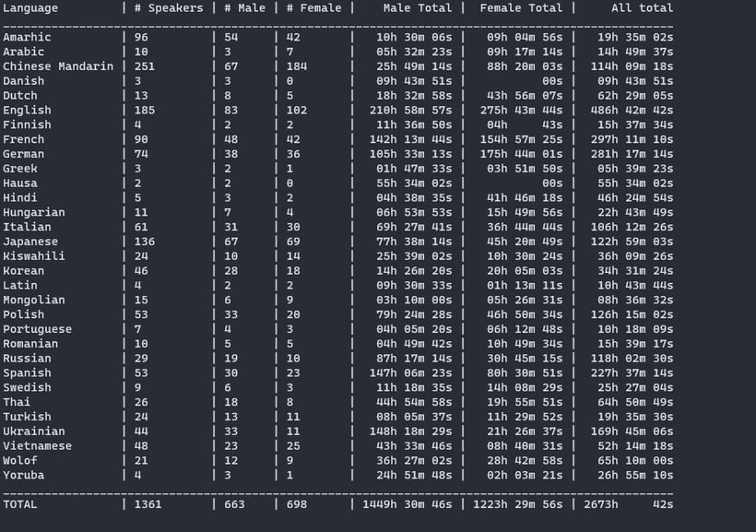Select the 'Swedish' language name
Screen dimensions: 756x532
27,387
